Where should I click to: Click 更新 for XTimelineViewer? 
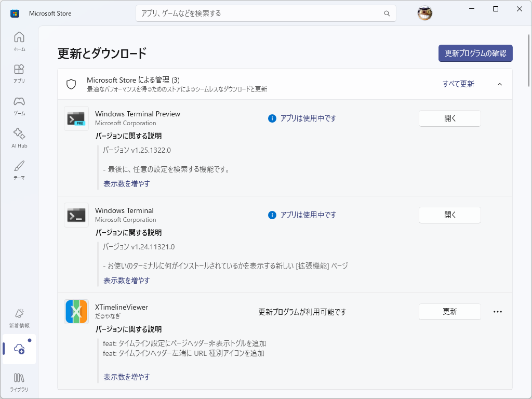click(x=449, y=312)
